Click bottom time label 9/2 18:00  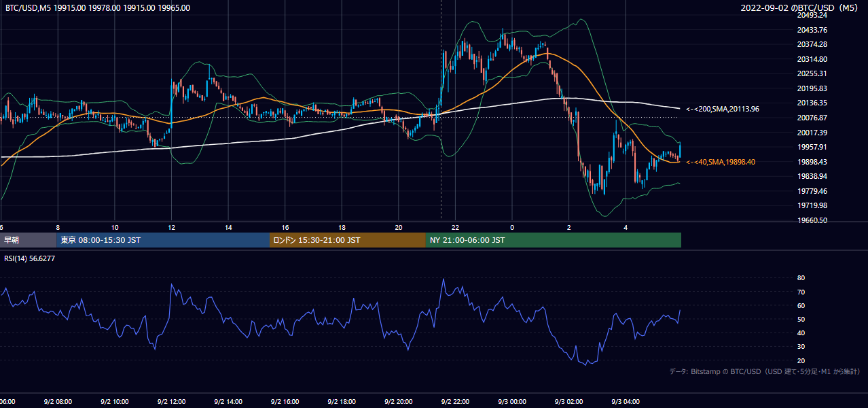(342, 402)
